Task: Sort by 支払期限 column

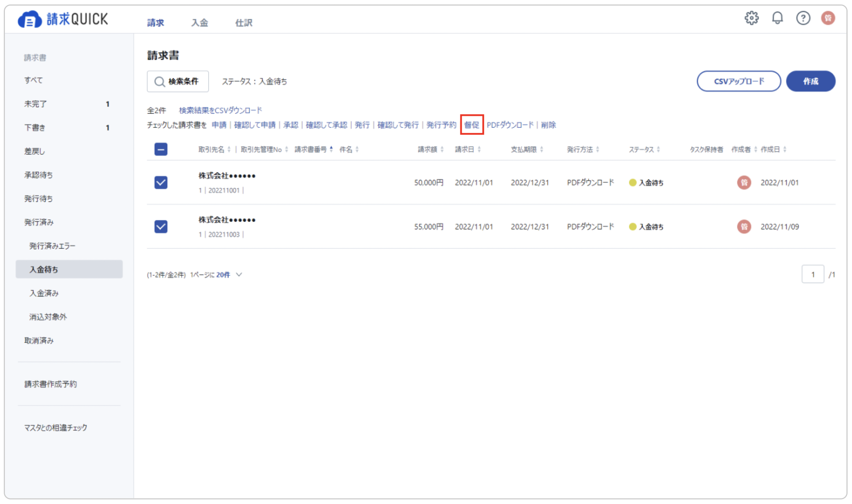Action: (527, 149)
